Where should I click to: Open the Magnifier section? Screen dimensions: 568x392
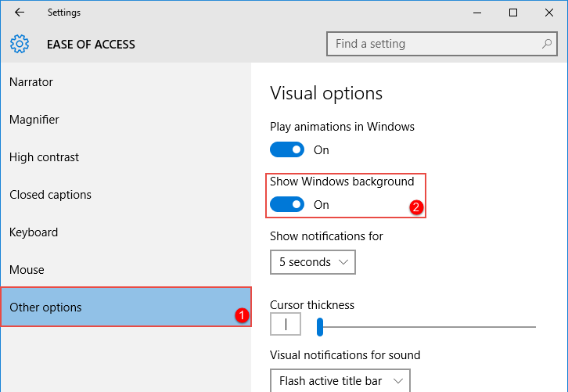pyautogui.click(x=126, y=120)
